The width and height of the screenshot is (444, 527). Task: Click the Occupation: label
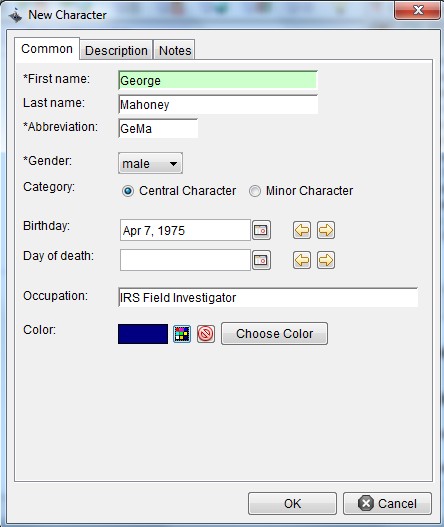(x=55, y=296)
